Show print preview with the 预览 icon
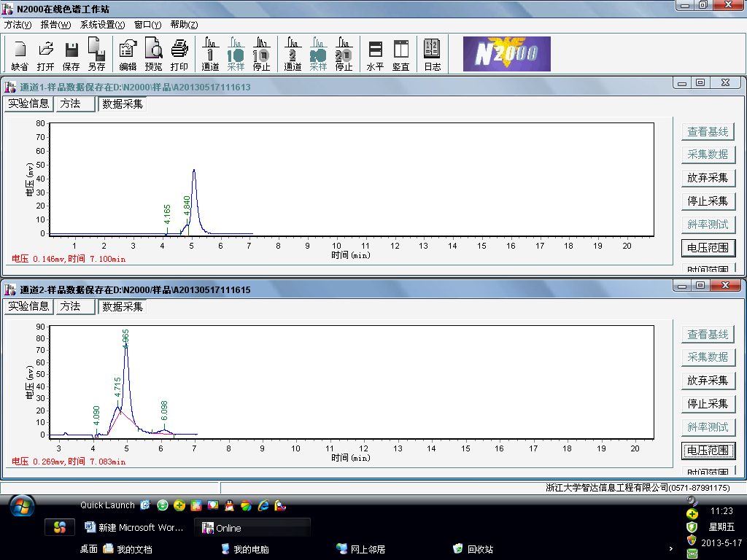747x560 pixels. pyautogui.click(x=153, y=55)
